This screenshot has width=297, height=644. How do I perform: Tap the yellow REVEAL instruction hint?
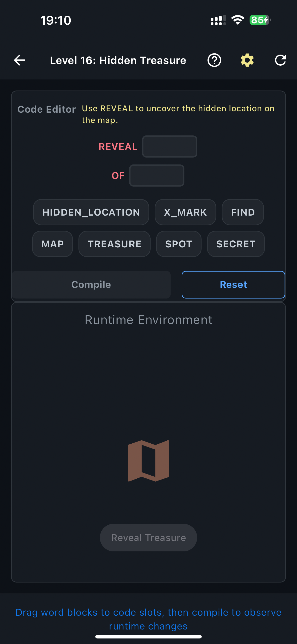tap(178, 114)
